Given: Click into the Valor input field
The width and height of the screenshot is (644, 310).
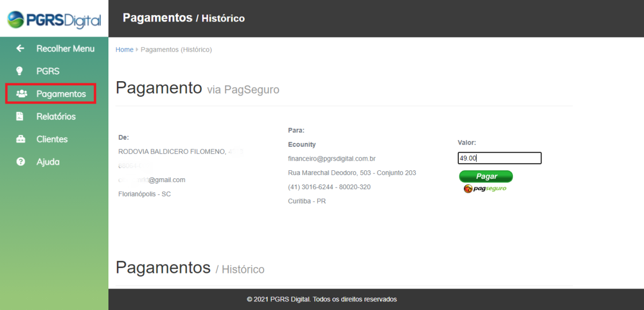Looking at the screenshot, I should (x=500, y=158).
